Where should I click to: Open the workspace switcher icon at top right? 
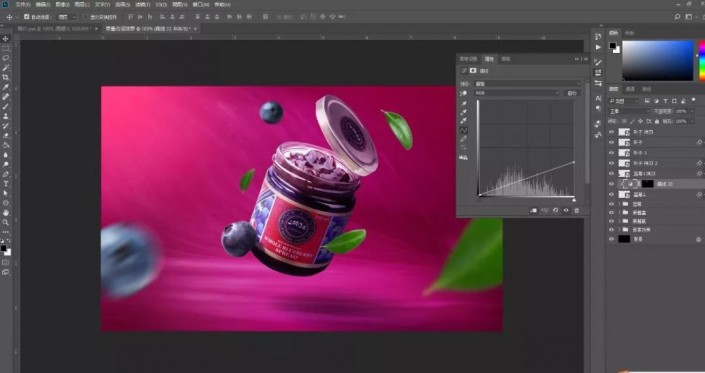click(x=689, y=17)
